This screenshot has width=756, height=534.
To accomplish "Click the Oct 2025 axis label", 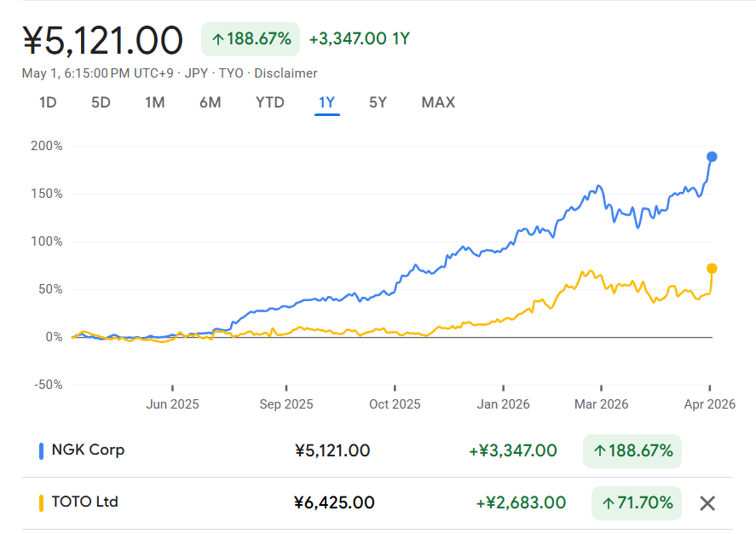I will [x=395, y=404].
